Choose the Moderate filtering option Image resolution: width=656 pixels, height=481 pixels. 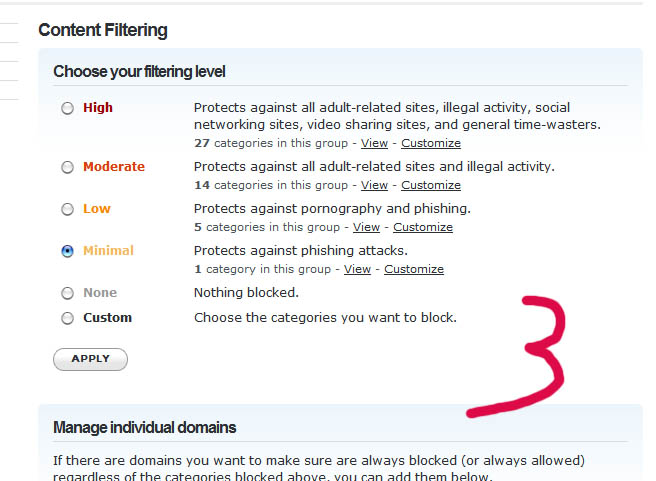[x=67, y=167]
